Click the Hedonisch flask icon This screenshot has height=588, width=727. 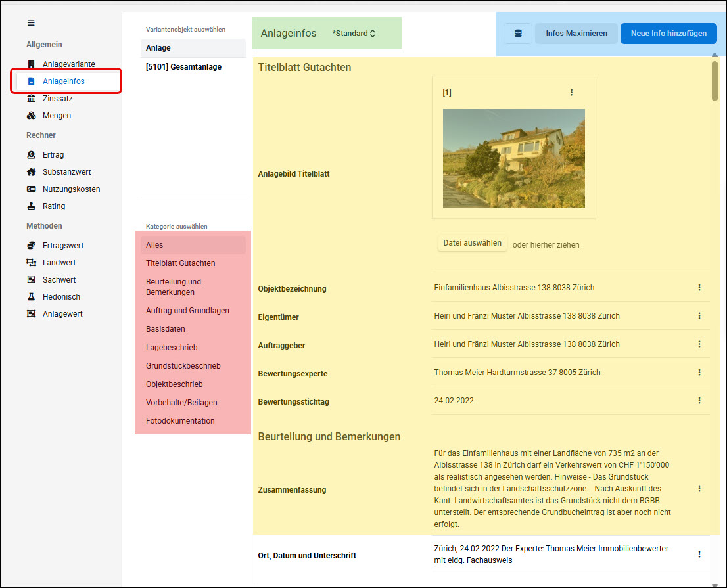(31, 297)
